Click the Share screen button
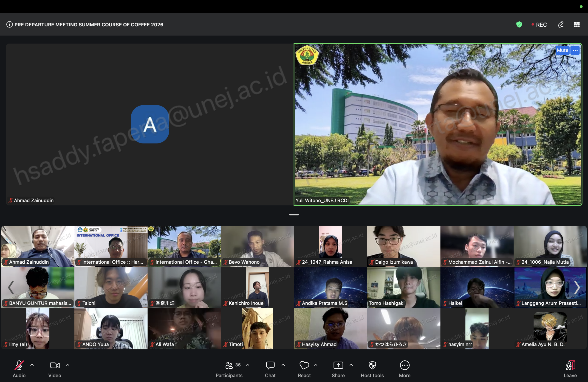Image resolution: width=588 pixels, height=382 pixels. [x=338, y=369]
